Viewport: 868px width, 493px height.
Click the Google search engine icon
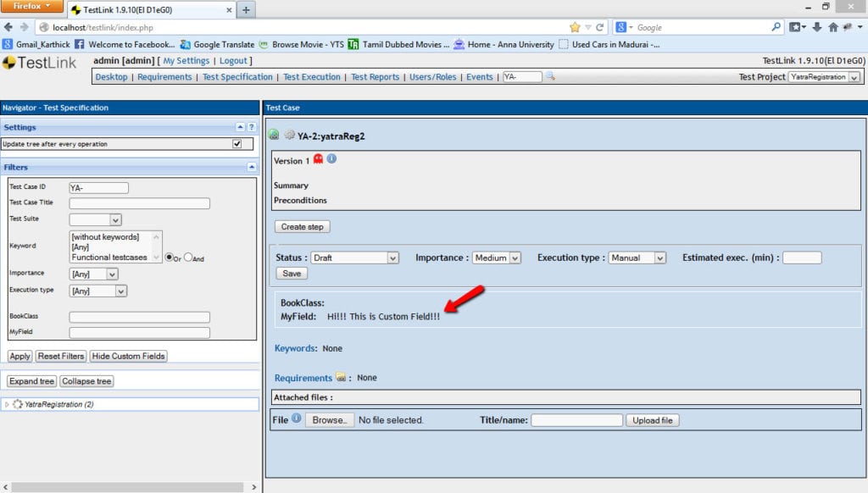click(621, 27)
